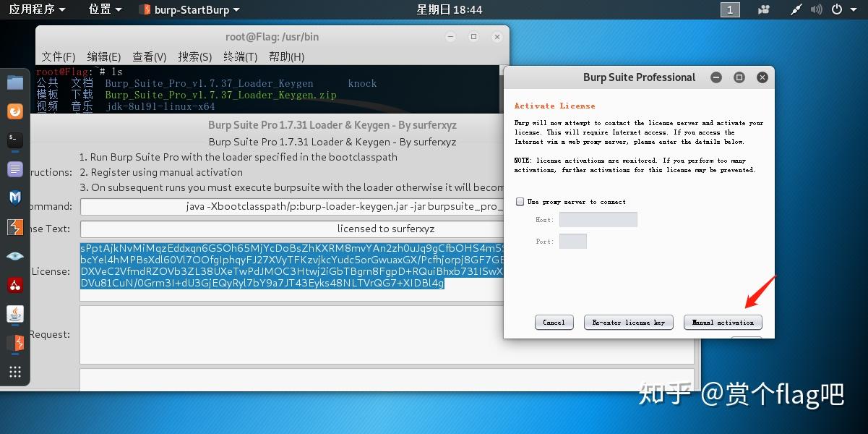Click the empty Activation Request text area

click(387, 334)
